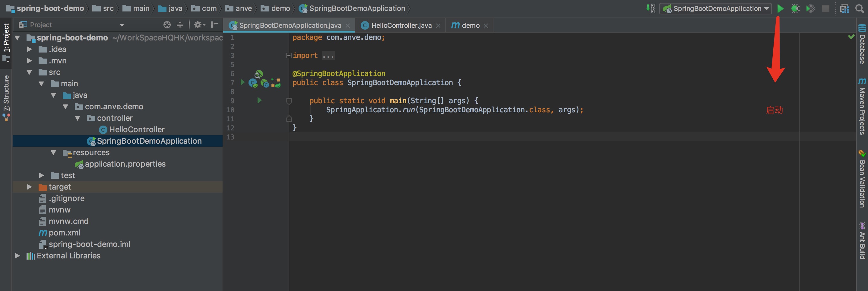Open pom.xml in project tree

(60, 233)
